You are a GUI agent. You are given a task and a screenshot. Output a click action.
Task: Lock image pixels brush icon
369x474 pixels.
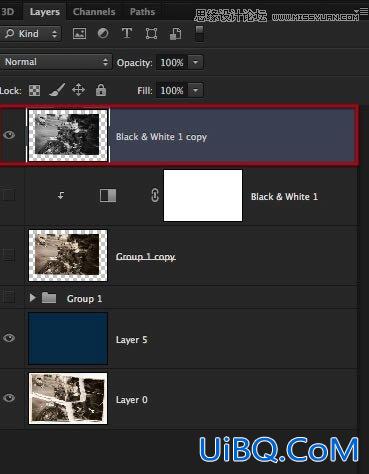(x=57, y=90)
